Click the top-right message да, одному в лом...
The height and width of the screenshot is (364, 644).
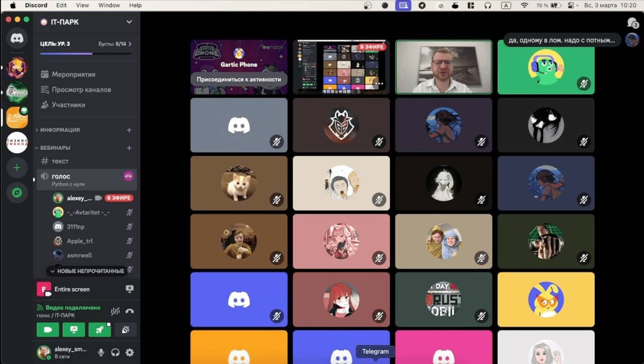click(x=562, y=40)
